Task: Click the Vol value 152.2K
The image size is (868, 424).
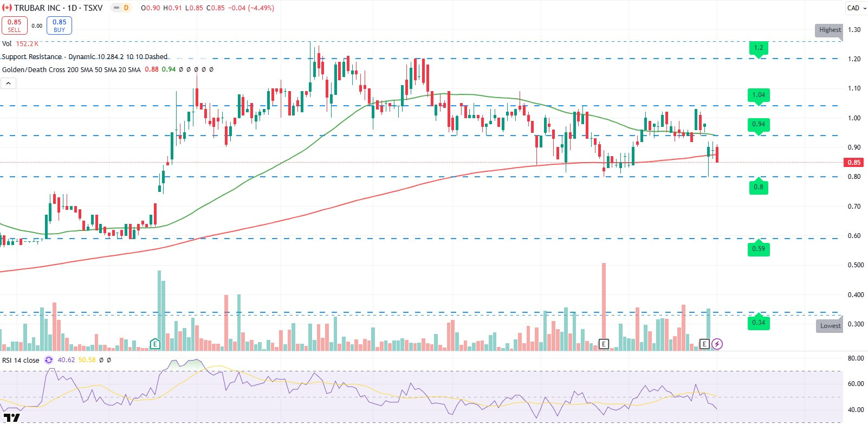Action: pyautogui.click(x=27, y=43)
